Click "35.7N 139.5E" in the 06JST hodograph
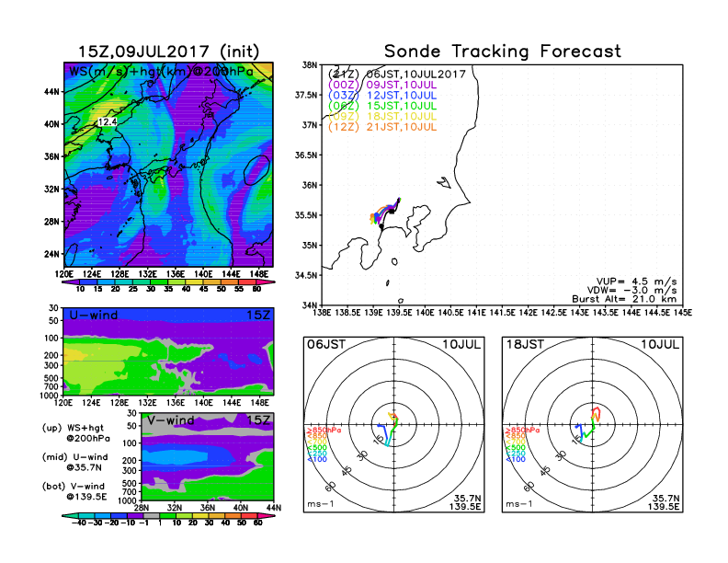728x563 pixels. point(465,502)
